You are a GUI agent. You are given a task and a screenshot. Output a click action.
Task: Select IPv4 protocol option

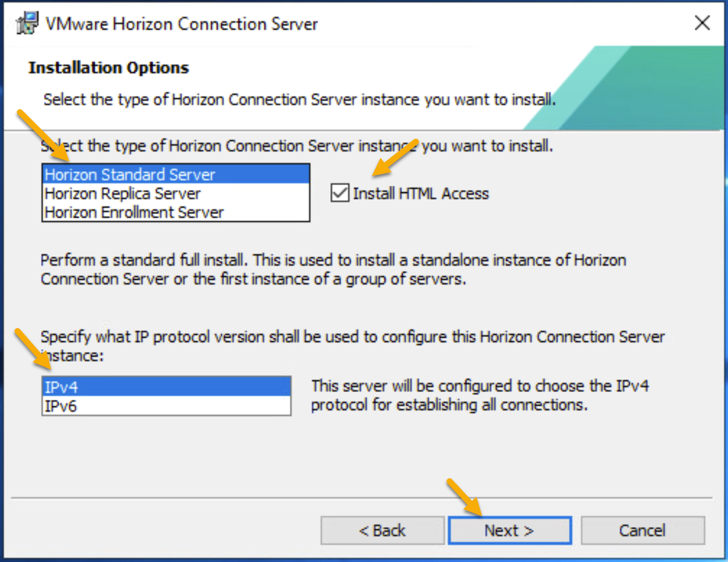[x=166, y=387]
